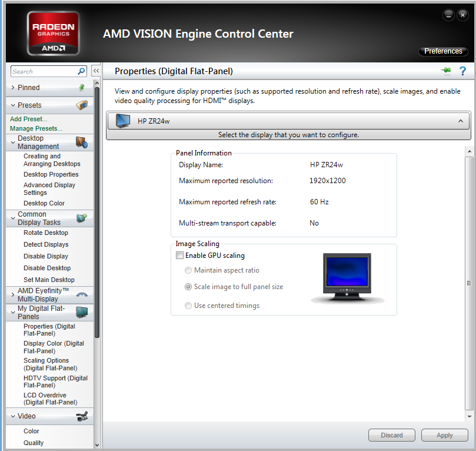Minimize the Control Center window
Image resolution: width=476 pixels, height=451 pixels.
tap(448, 15)
